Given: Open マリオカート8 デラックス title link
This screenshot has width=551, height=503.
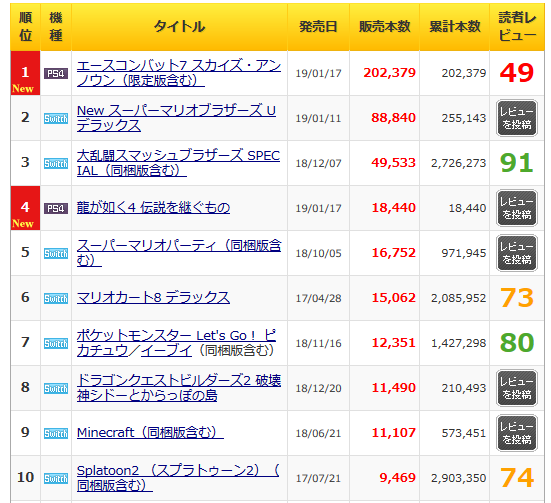Looking at the screenshot, I should tap(153, 298).
